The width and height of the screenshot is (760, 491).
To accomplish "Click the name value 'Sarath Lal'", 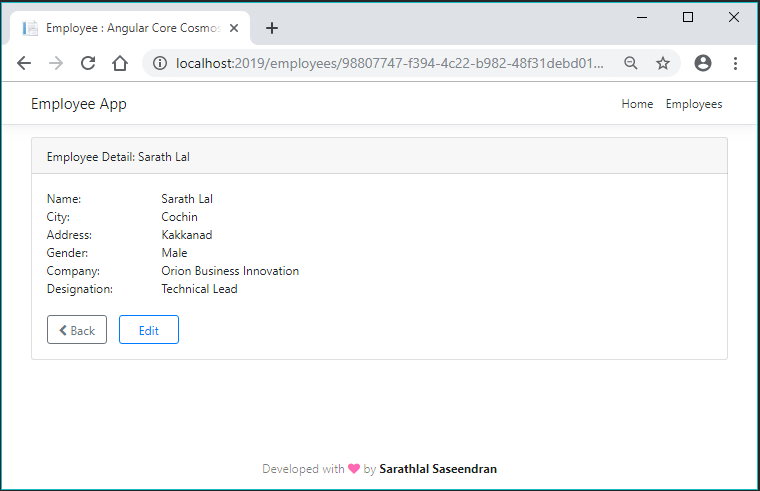I will pos(187,199).
